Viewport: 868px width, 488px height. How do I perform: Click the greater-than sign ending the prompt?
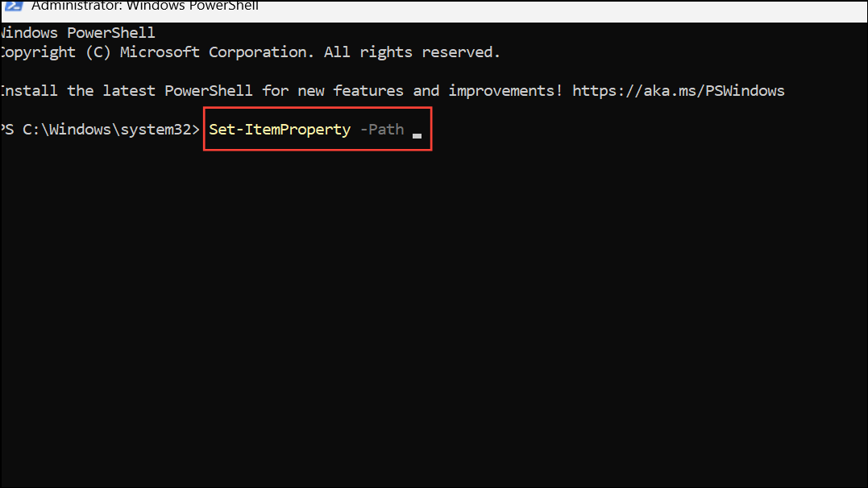pos(195,130)
